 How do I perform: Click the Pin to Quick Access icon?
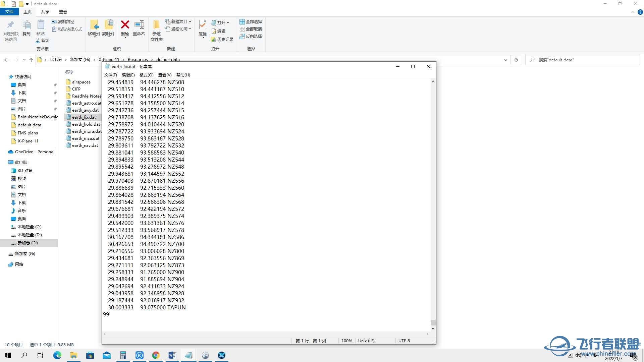pos(10,25)
